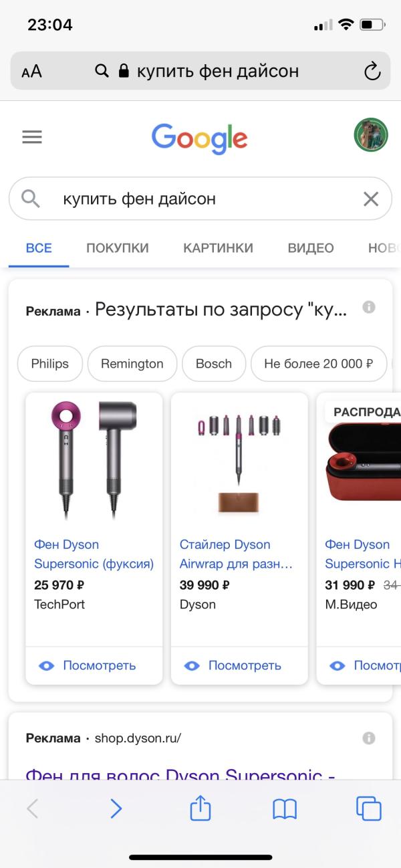Image resolution: width=401 pixels, height=868 pixels.
Task: Apply the Не более 20 000 ₽ filter
Action: click(x=319, y=364)
